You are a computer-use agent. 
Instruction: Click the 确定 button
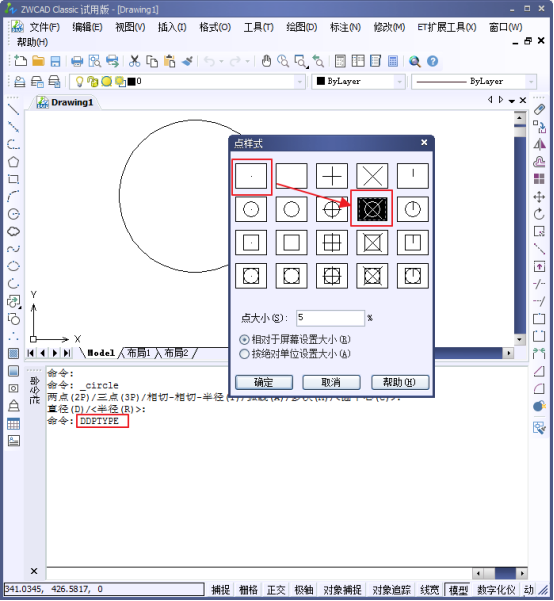(x=264, y=382)
